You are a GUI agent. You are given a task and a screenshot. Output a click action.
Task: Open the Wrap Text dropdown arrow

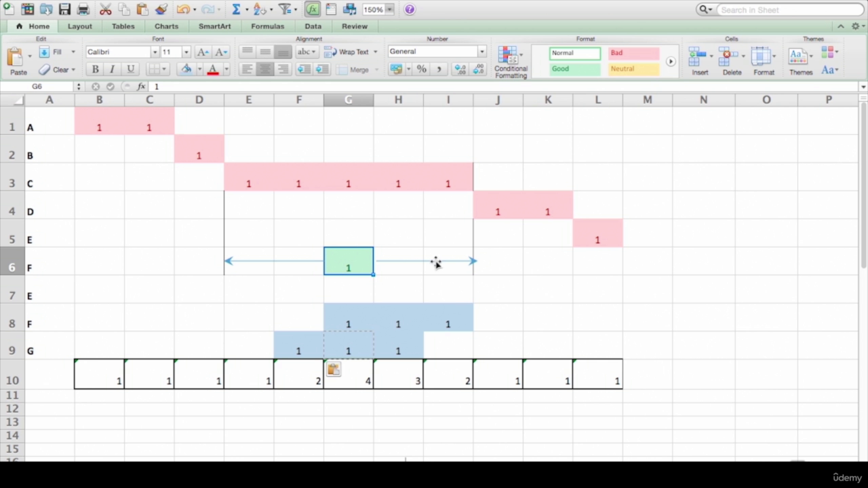pos(375,52)
